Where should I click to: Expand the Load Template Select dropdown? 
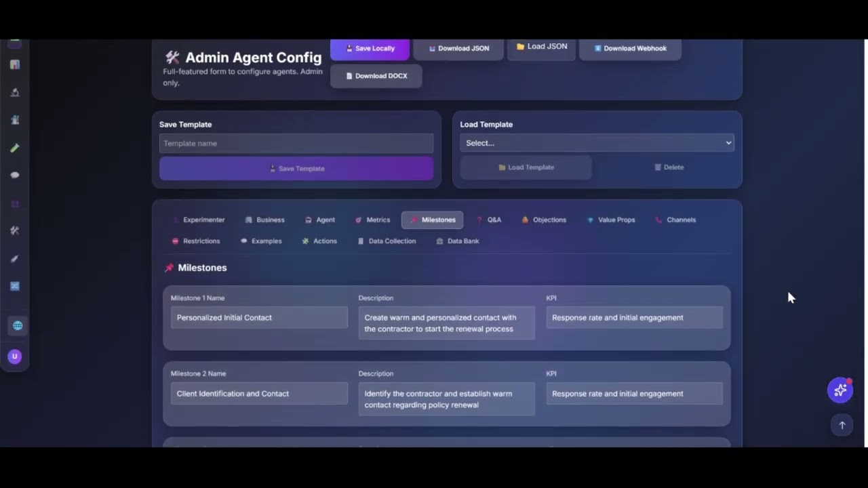(597, 143)
